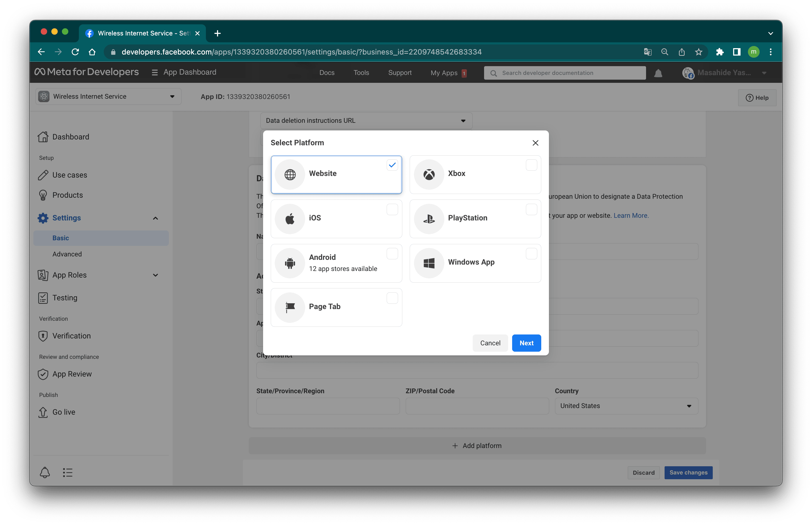
Task: Click the Website globe icon
Action: [290, 174]
